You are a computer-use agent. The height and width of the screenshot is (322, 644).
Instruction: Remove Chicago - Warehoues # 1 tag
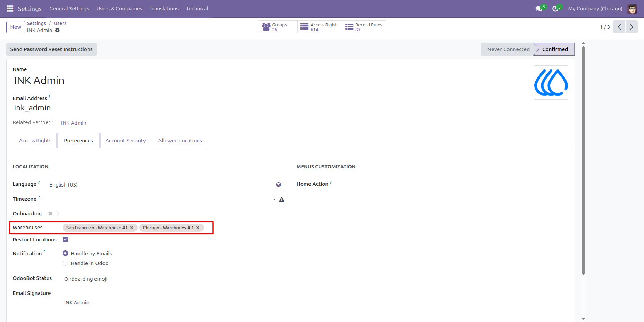[x=198, y=228]
